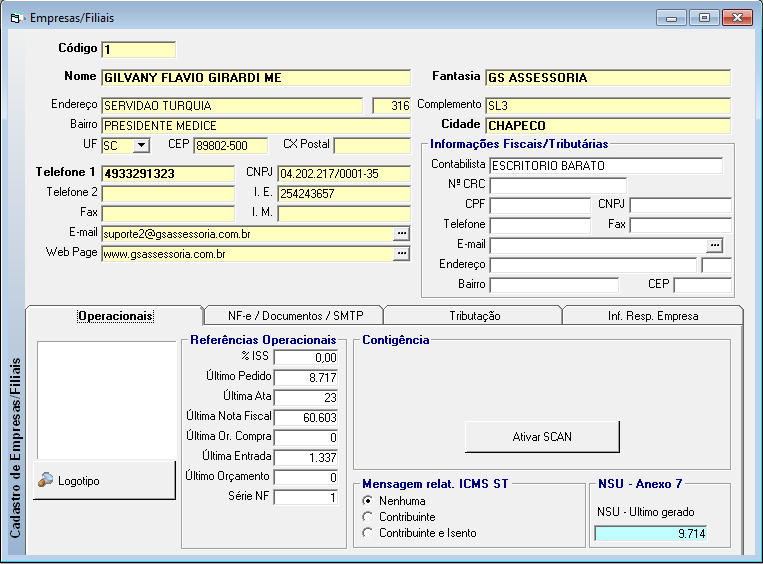Click the empty logo image box
This screenshot has width=763, height=564.
click(x=106, y=399)
